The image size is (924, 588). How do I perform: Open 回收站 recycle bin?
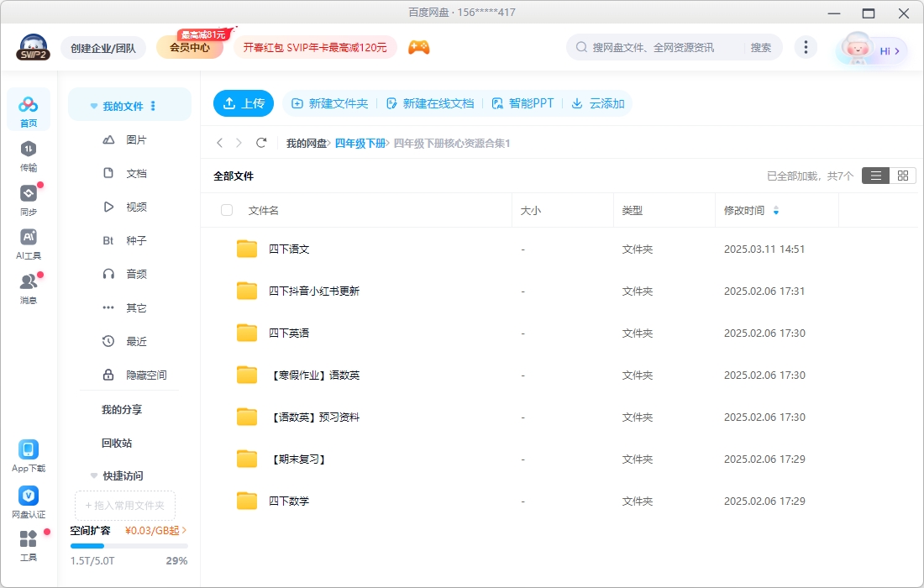[117, 443]
